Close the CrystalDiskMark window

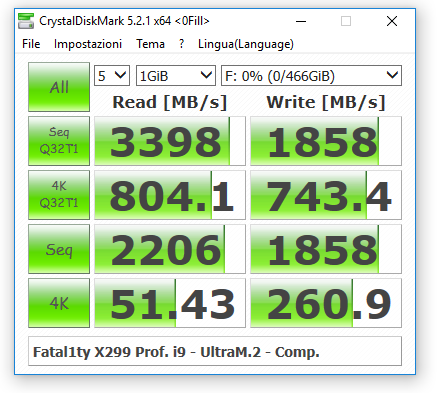[392, 21]
